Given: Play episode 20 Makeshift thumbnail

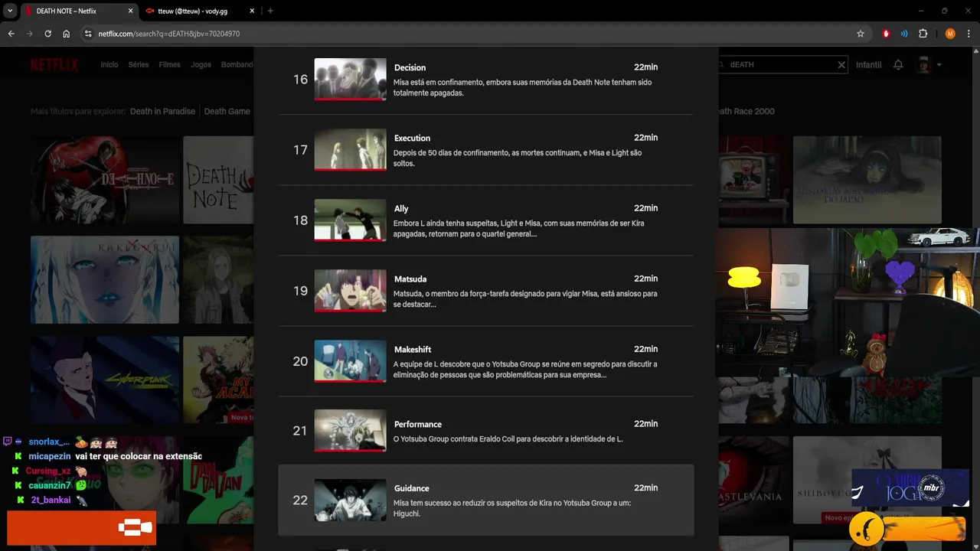Looking at the screenshot, I should pyautogui.click(x=350, y=360).
